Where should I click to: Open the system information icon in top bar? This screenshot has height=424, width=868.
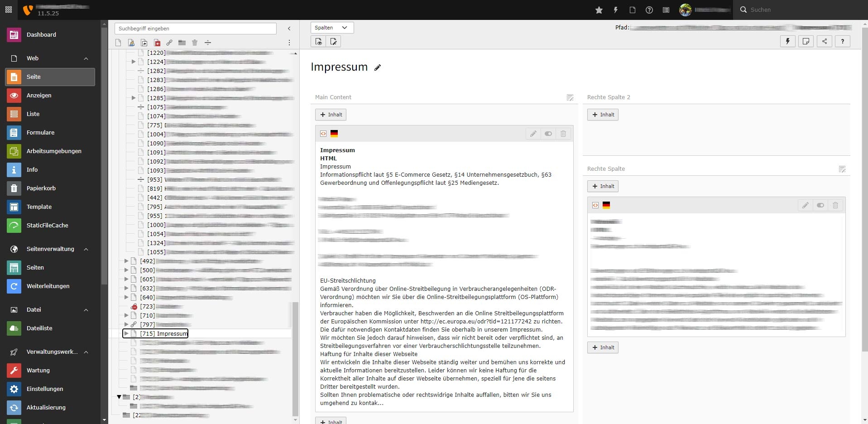pyautogui.click(x=666, y=10)
